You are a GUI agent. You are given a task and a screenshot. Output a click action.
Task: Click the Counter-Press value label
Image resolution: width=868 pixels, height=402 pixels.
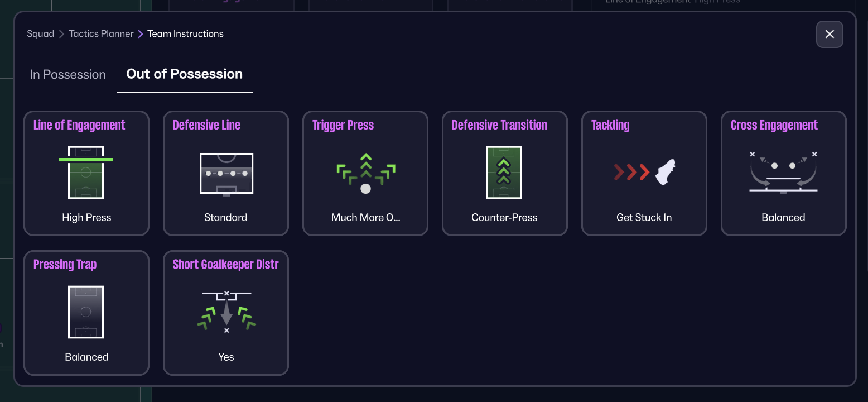tap(504, 218)
